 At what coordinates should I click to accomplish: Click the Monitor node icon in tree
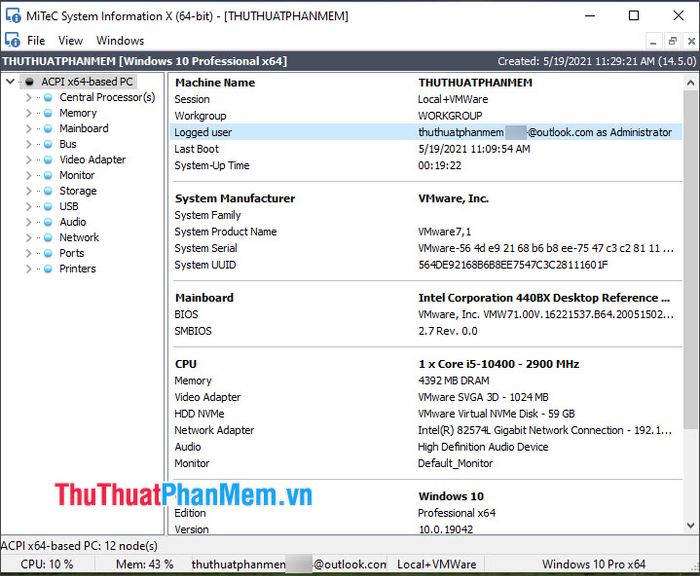tap(48, 175)
